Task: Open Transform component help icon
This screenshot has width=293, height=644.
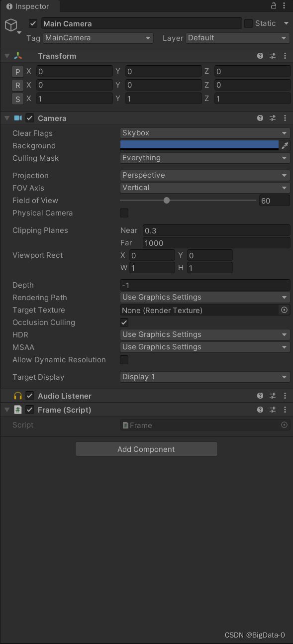Action: coord(260,56)
